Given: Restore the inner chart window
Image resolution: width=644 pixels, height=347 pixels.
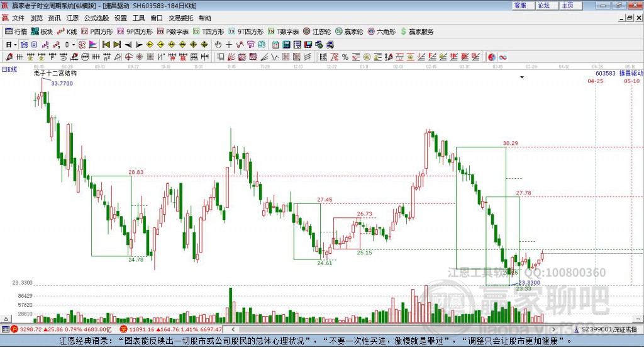Looking at the screenshot, I should click(630, 18).
